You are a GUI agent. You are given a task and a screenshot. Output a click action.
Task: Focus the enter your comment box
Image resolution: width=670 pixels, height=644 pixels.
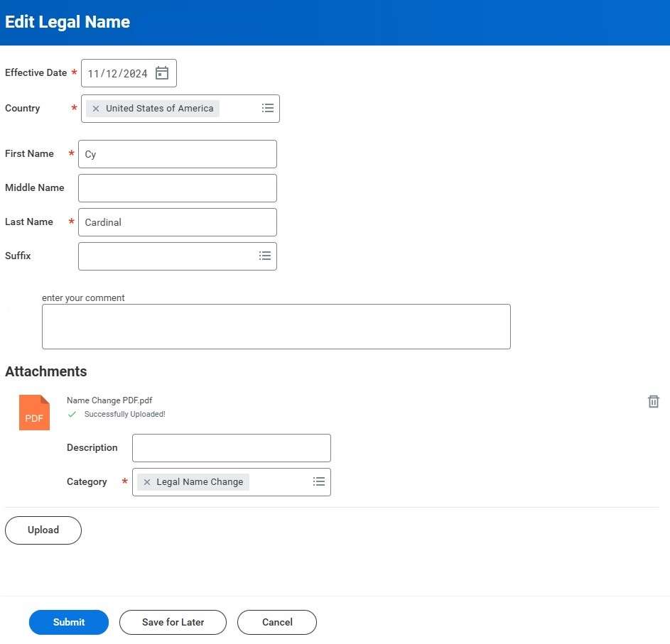pos(276,327)
